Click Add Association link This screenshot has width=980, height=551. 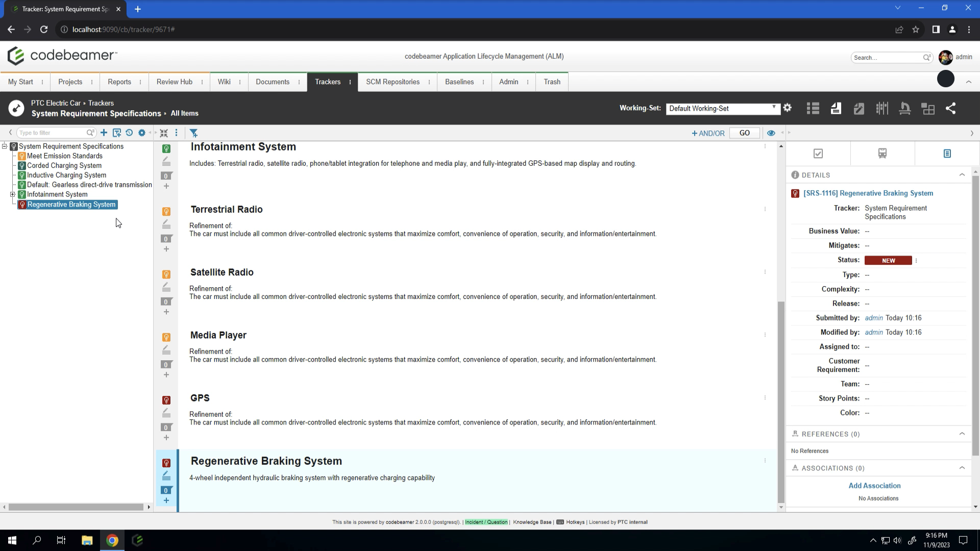click(874, 486)
